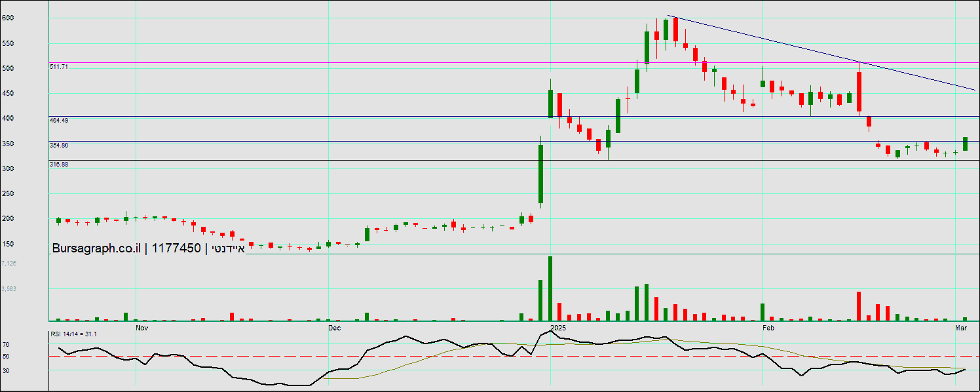
Task: Select the Dec date label
Action: (334, 326)
